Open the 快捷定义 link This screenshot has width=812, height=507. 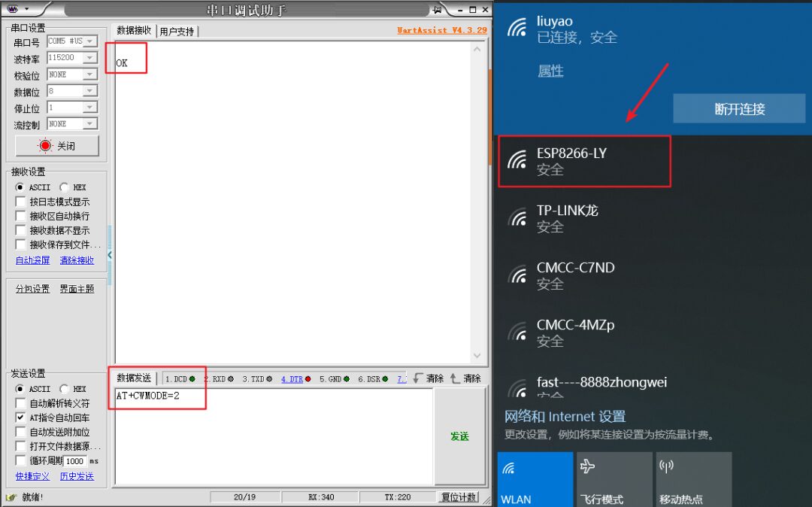[32, 476]
